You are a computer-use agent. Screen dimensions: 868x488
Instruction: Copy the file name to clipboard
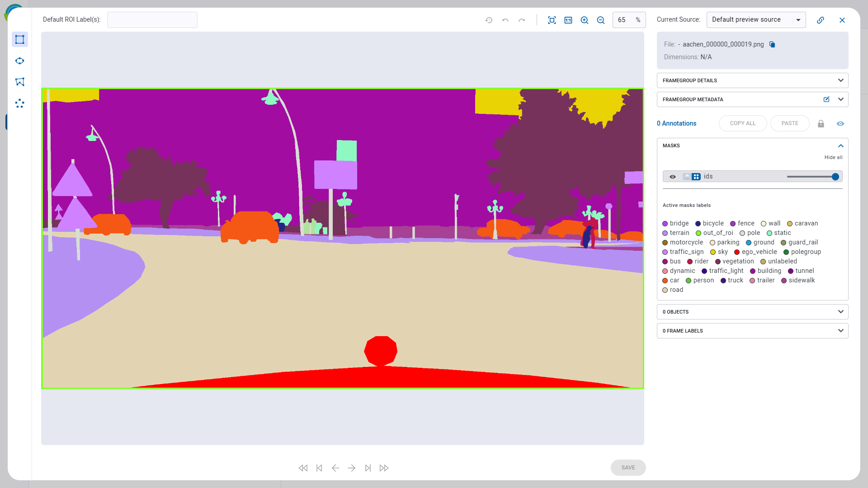(x=772, y=44)
